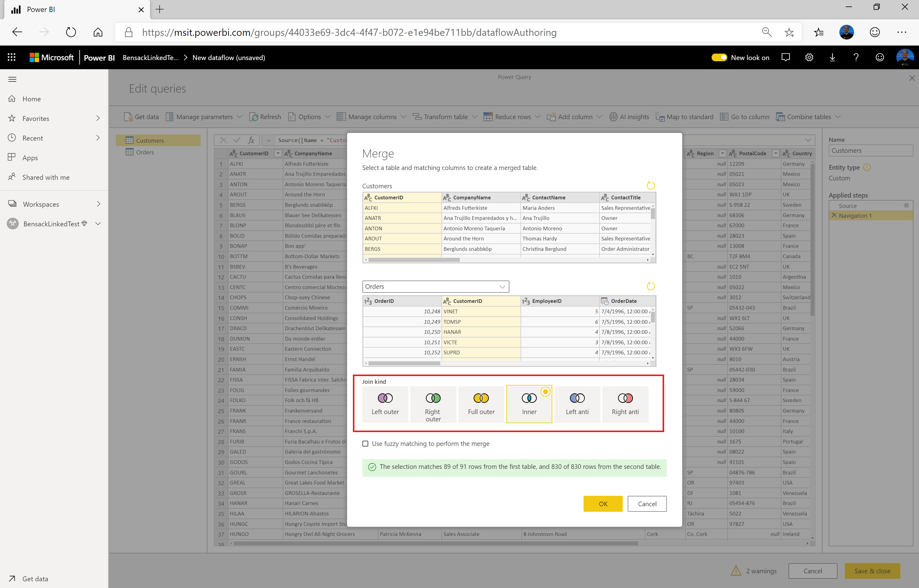Open the Orders table dropdown in Merge
The height and width of the screenshot is (588, 919).
(436, 286)
